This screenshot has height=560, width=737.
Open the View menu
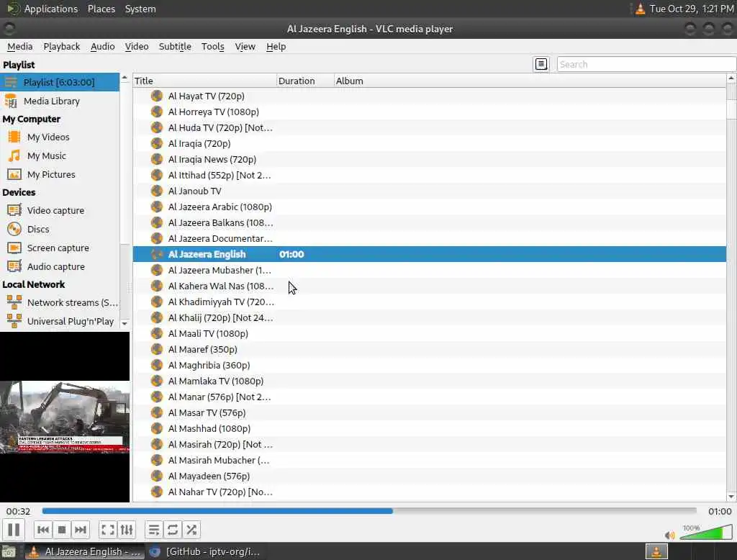245,47
